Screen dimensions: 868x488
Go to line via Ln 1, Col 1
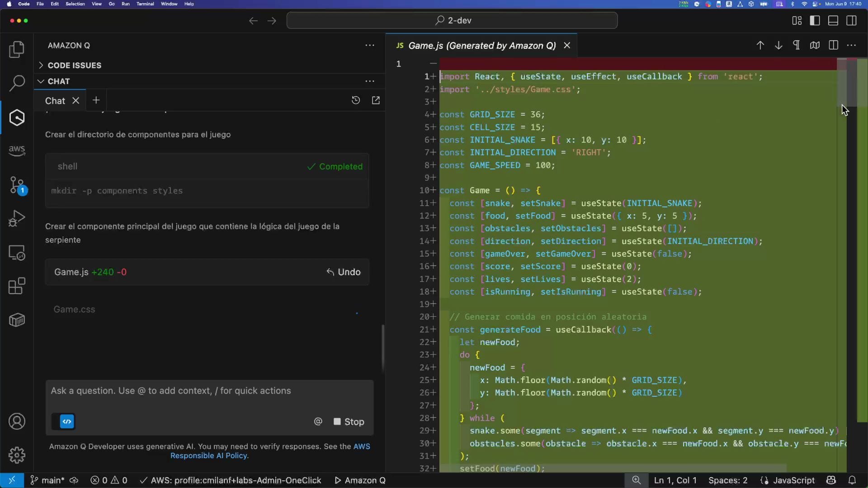click(x=675, y=480)
